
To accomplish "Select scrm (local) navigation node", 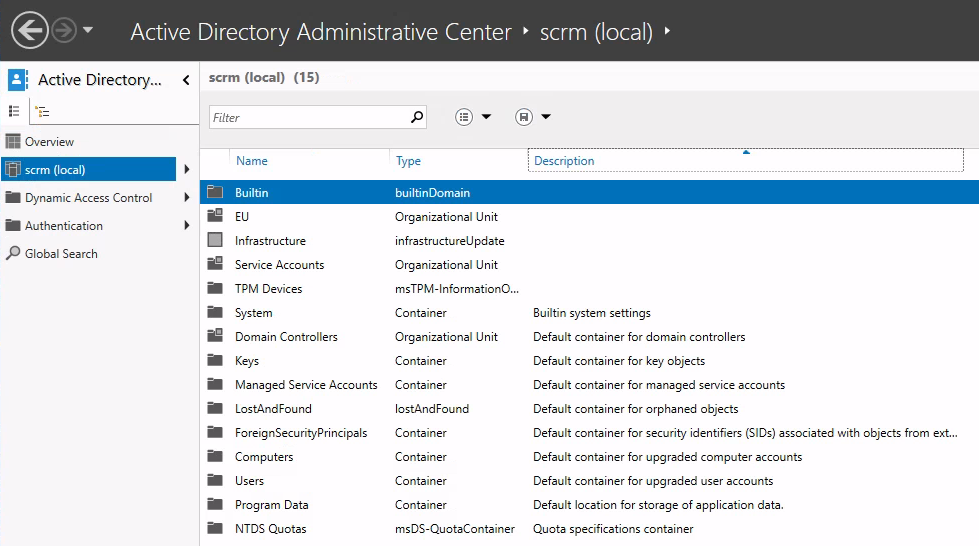I will tap(89, 169).
